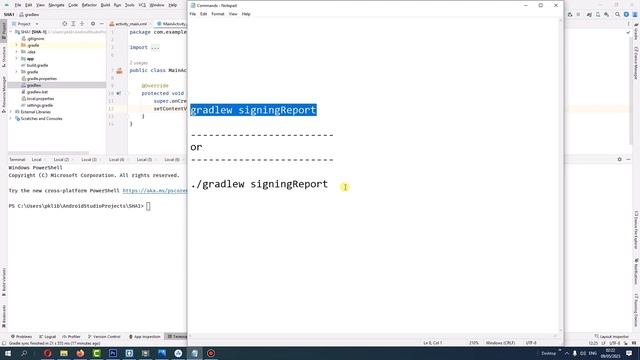The height and width of the screenshot is (360, 640).
Task: Open Android Studio Refactor menu
Action: coord(89,5)
